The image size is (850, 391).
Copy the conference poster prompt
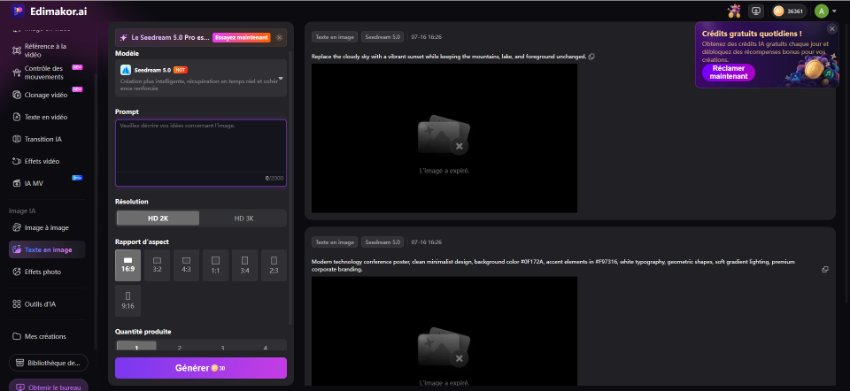click(825, 269)
